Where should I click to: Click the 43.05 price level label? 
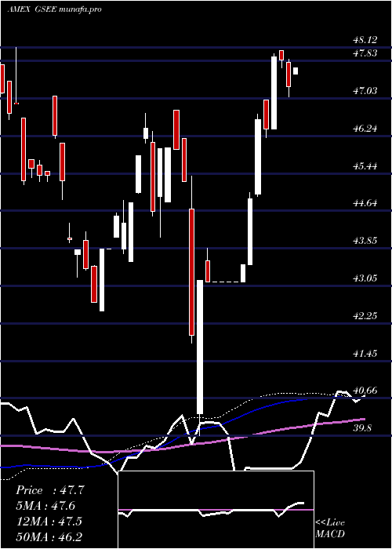365,278
